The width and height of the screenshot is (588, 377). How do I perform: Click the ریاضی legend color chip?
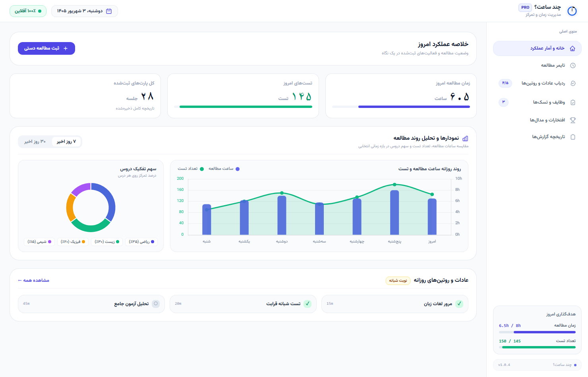pos(153,242)
